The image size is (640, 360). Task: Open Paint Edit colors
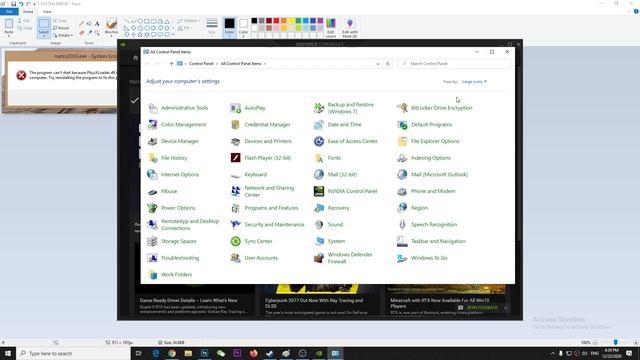331,27
